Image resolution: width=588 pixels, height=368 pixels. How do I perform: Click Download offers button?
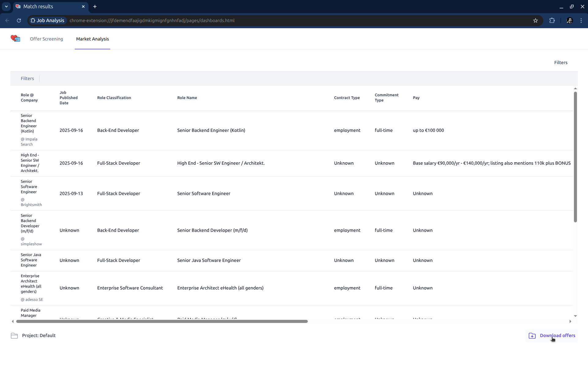(x=557, y=335)
